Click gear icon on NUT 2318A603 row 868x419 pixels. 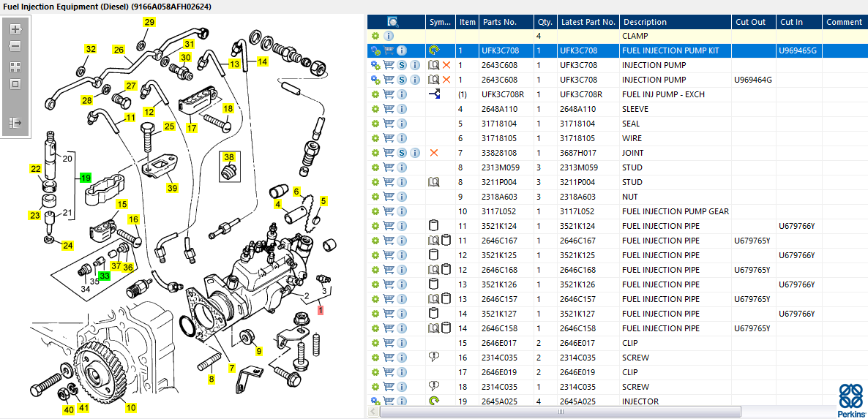click(375, 197)
